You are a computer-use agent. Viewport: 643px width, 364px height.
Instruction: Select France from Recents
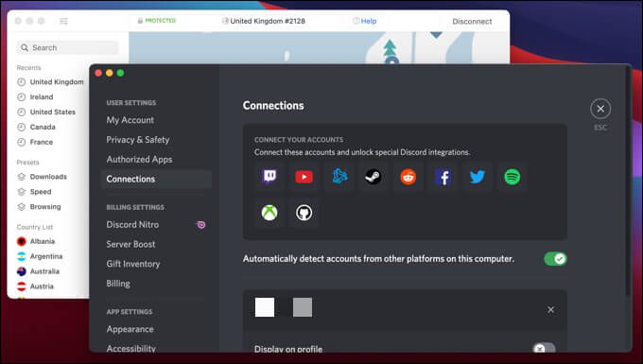42,142
